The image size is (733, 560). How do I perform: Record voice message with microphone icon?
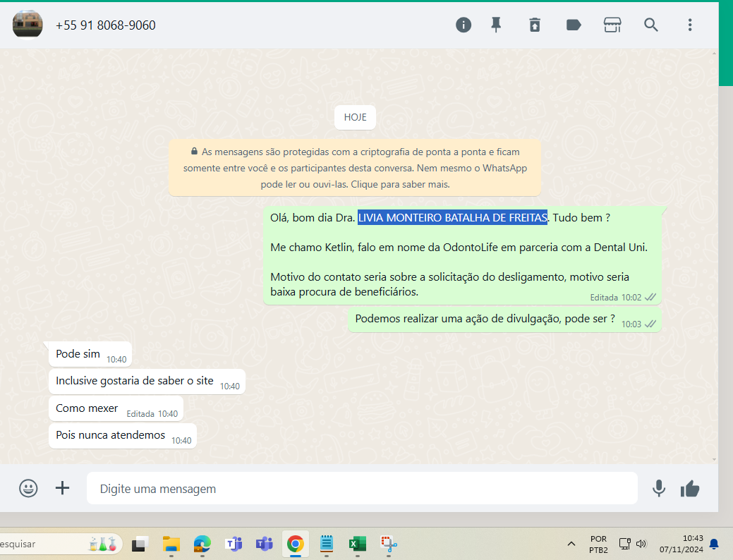pos(659,489)
